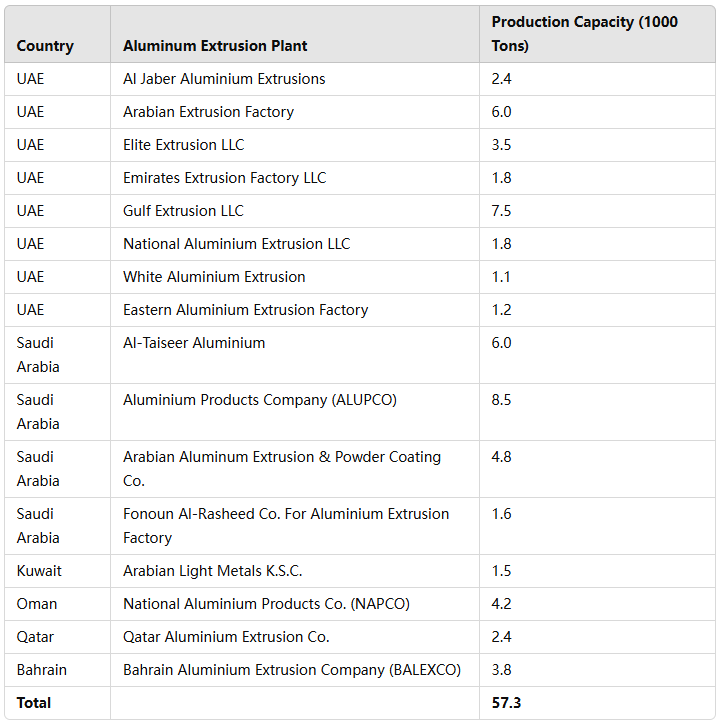Select the Bahrain country cell
This screenshot has height=725, width=722.
click(42, 670)
